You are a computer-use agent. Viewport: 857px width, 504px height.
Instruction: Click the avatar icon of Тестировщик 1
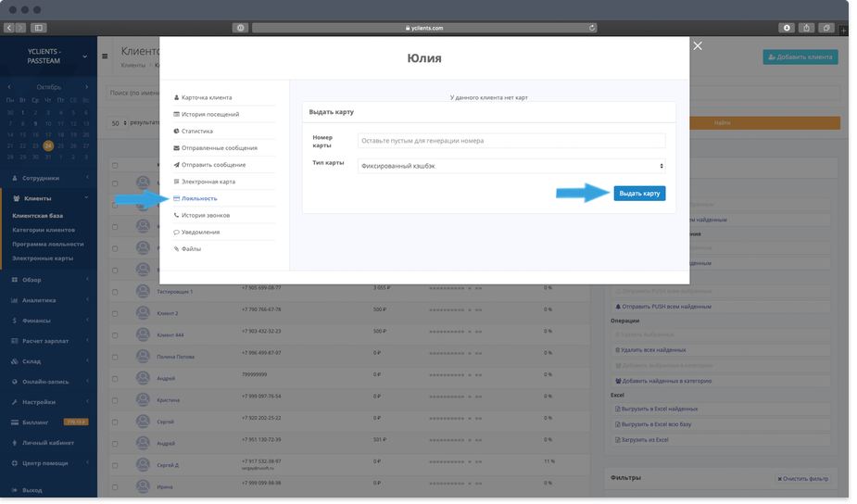(x=143, y=291)
